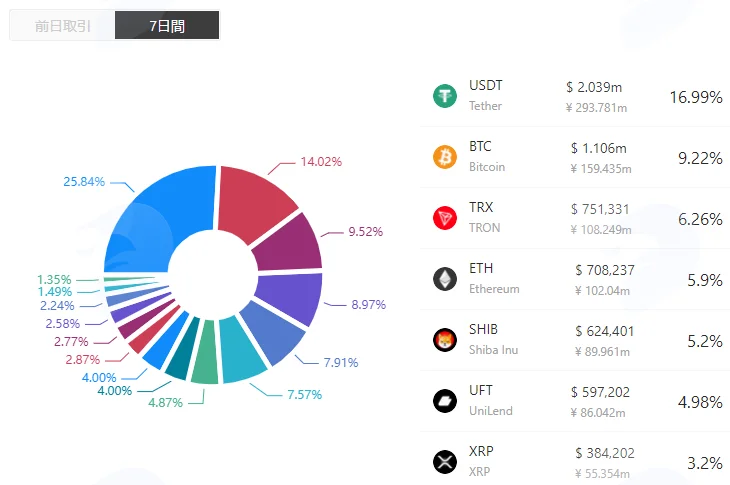Click the 4.87% green chart label
The height and width of the screenshot is (485, 730).
[x=165, y=403]
